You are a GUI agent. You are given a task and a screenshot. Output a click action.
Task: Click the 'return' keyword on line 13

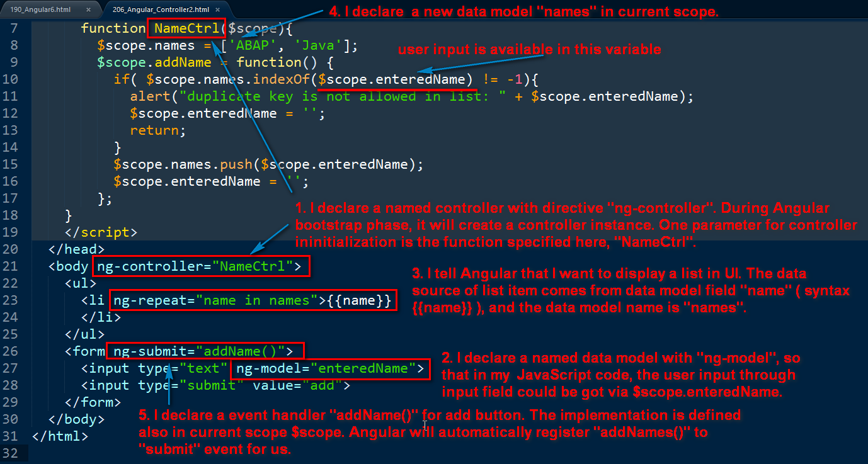(x=154, y=130)
